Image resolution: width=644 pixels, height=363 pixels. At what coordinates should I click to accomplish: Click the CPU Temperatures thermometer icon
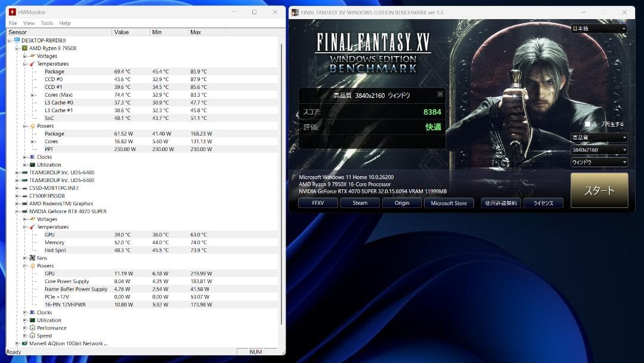pos(32,64)
